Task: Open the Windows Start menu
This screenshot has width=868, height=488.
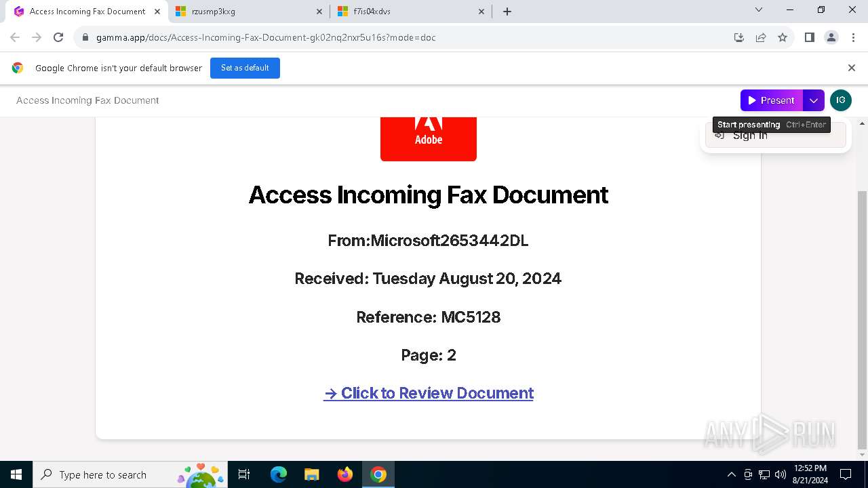Action: click(16, 474)
